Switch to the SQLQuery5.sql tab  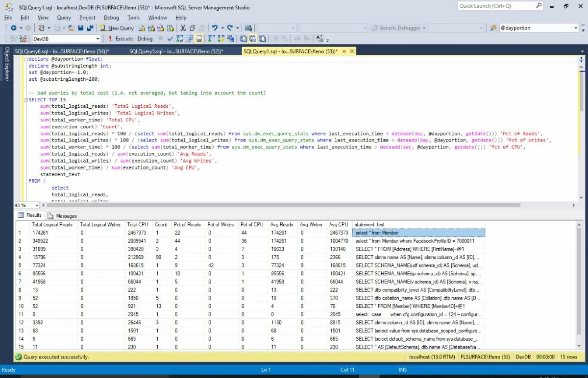point(176,51)
